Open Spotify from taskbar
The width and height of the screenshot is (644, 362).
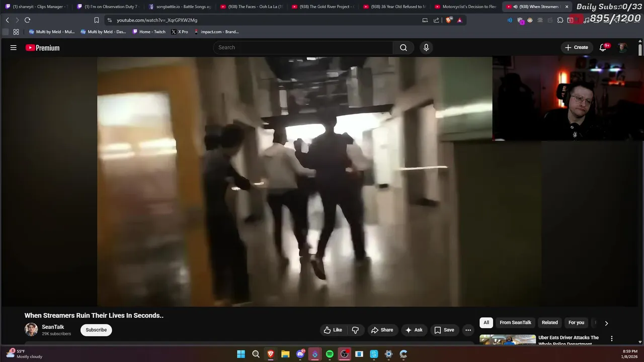tap(330, 354)
